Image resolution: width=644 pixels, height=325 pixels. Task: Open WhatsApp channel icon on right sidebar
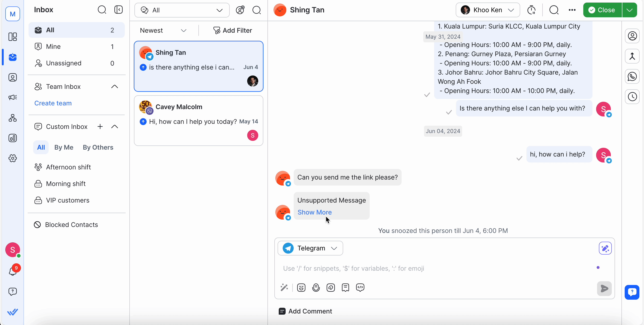tap(632, 76)
